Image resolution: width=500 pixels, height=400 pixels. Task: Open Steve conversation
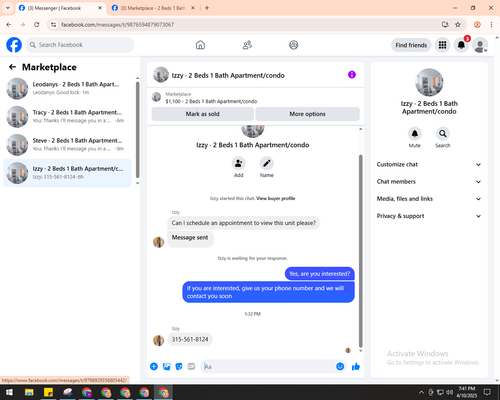coord(67,145)
